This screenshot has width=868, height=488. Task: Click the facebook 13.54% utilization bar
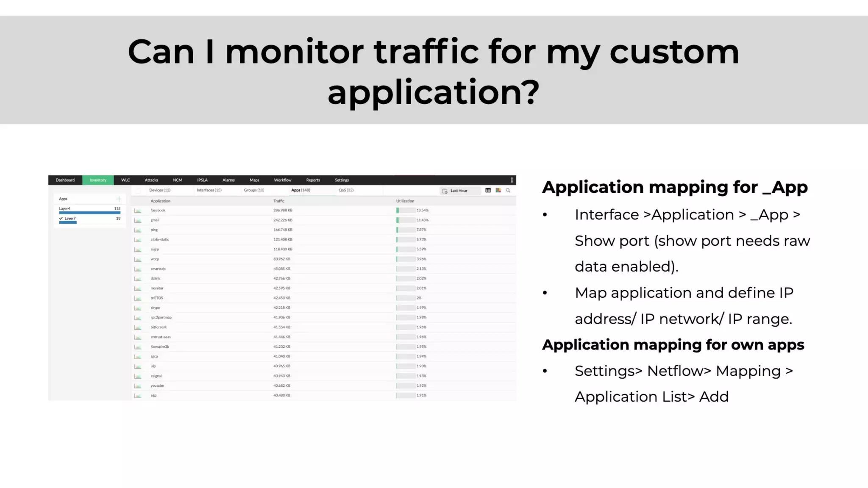(406, 211)
